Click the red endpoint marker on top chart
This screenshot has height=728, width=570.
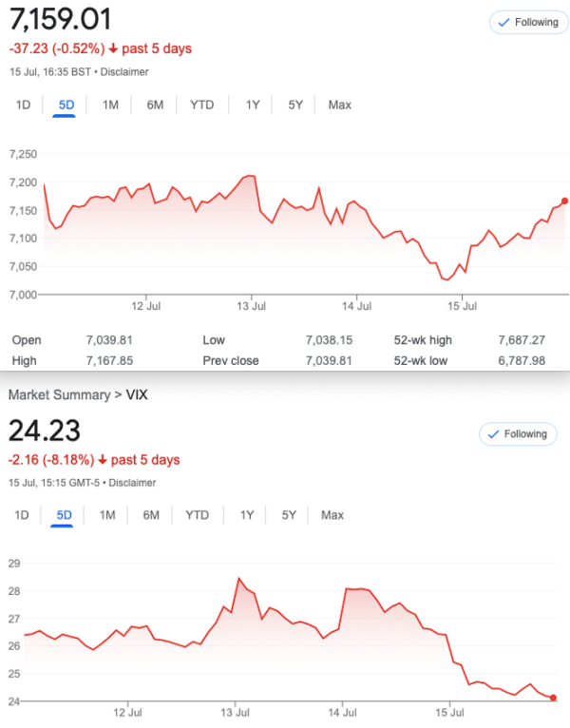tap(564, 201)
